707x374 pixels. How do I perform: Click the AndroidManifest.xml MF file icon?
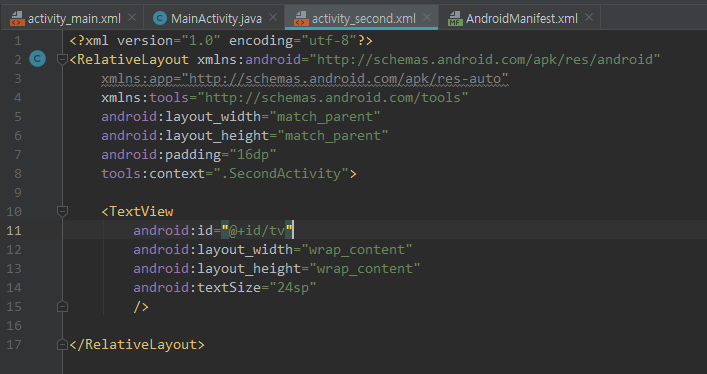455,18
